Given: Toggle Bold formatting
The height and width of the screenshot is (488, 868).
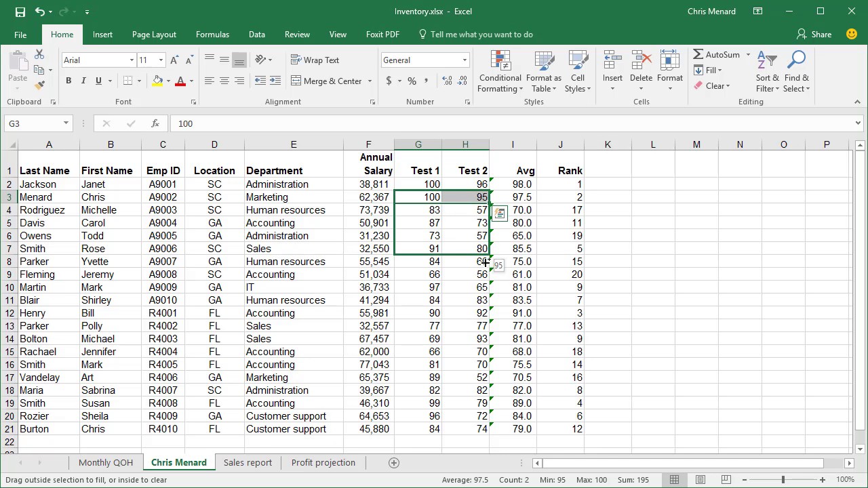Looking at the screenshot, I should pos(68,81).
